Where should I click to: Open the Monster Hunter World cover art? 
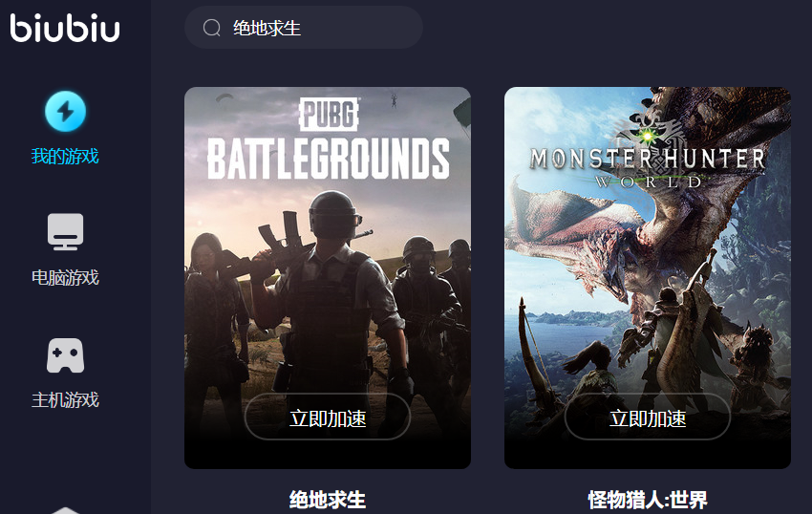point(648,278)
